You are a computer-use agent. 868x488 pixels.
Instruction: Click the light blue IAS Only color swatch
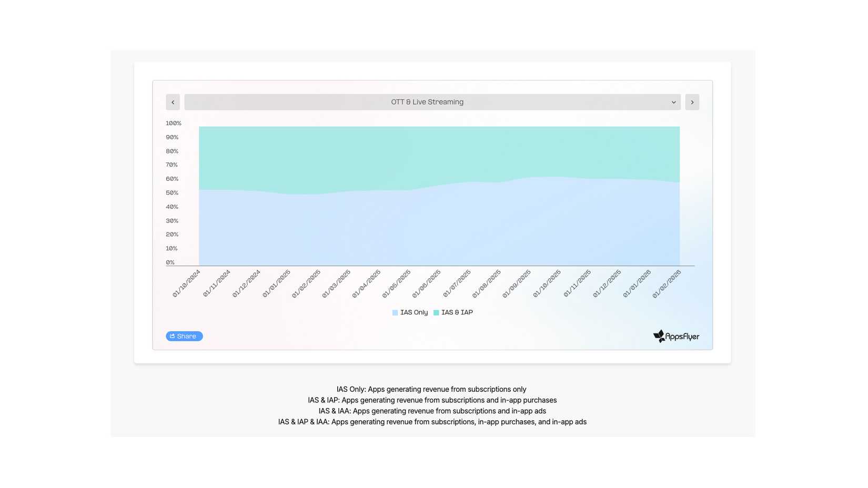pyautogui.click(x=395, y=312)
